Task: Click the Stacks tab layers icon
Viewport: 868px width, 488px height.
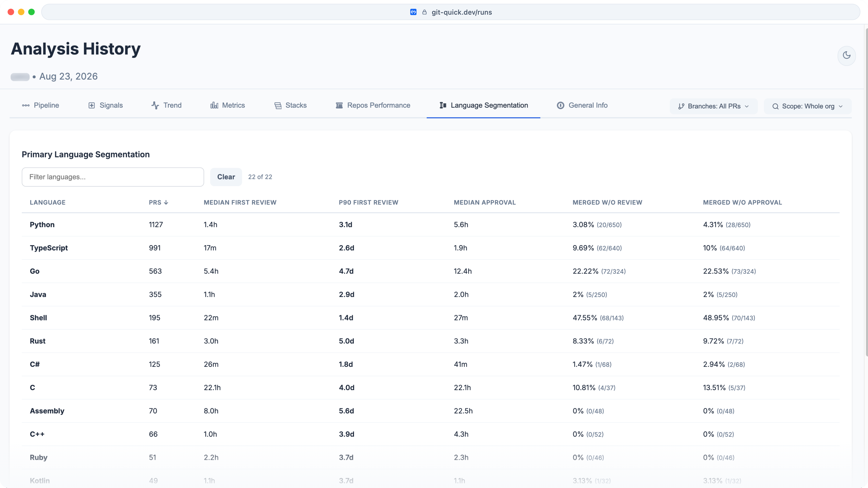Action: pyautogui.click(x=278, y=105)
